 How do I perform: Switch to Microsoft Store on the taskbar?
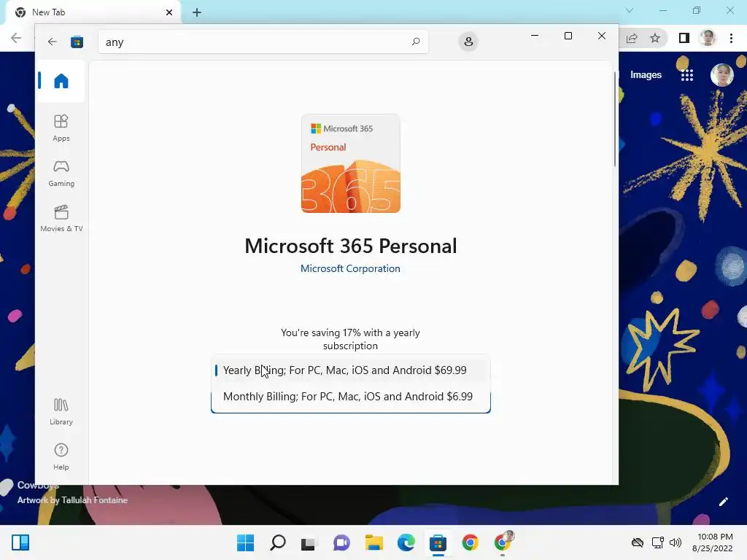tap(438, 542)
